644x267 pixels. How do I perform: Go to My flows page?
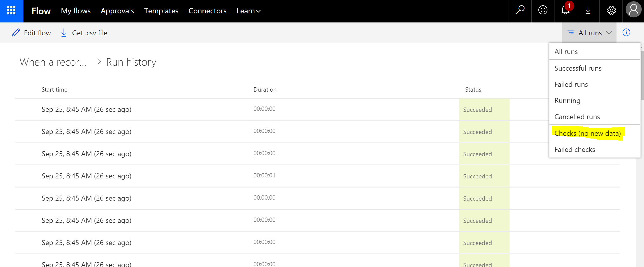point(76,11)
